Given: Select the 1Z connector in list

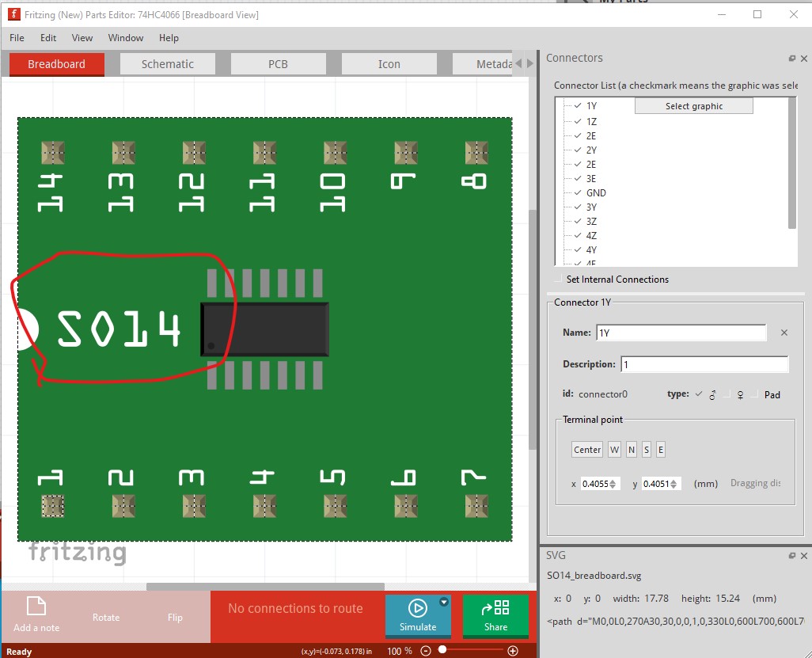Looking at the screenshot, I should (591, 121).
